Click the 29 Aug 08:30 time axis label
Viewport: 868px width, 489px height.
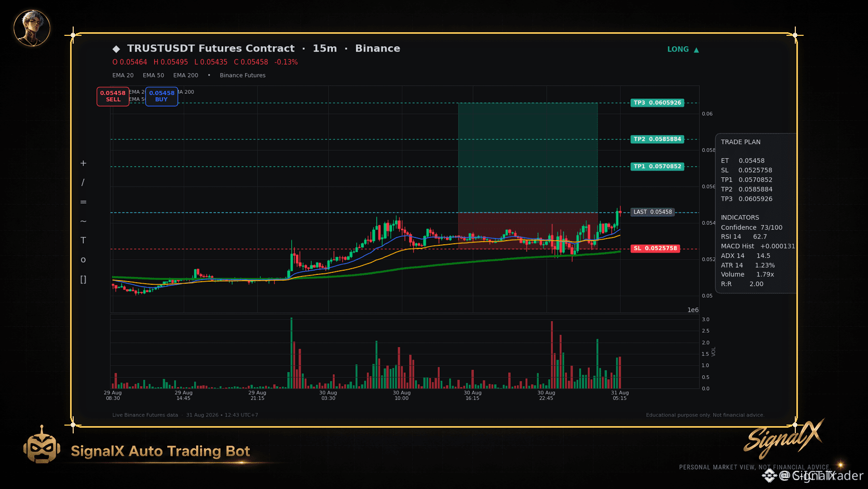click(113, 395)
